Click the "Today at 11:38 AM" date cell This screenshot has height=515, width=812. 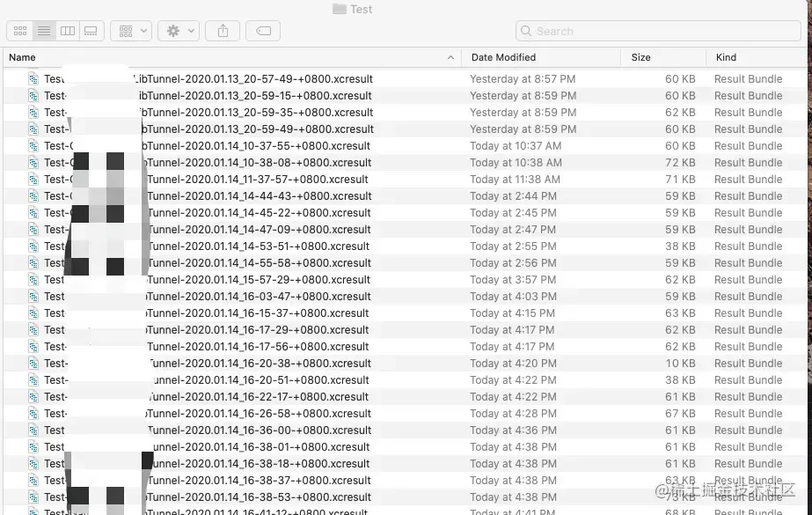pyautogui.click(x=515, y=180)
